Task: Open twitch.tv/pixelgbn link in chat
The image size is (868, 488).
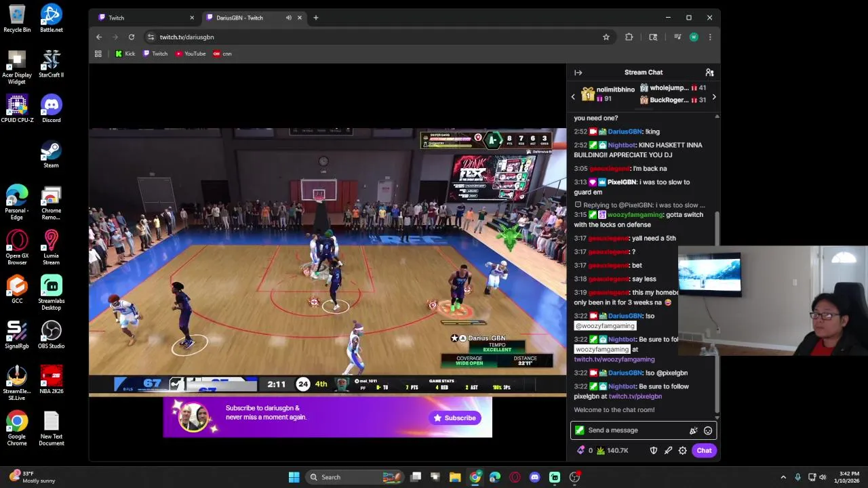Action: point(635,396)
